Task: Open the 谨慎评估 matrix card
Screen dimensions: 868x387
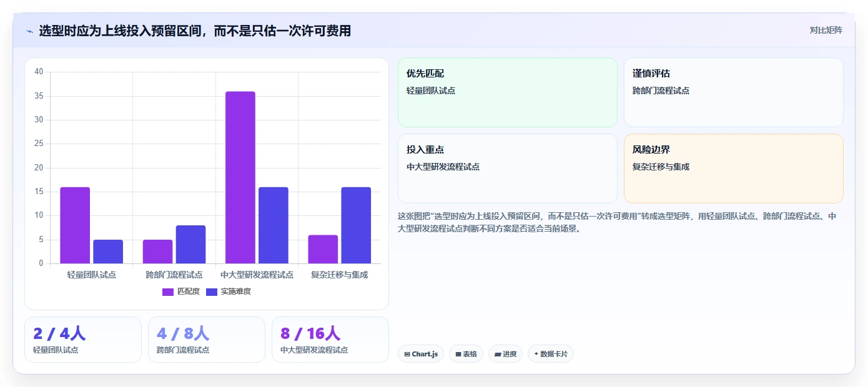Action: [x=734, y=92]
